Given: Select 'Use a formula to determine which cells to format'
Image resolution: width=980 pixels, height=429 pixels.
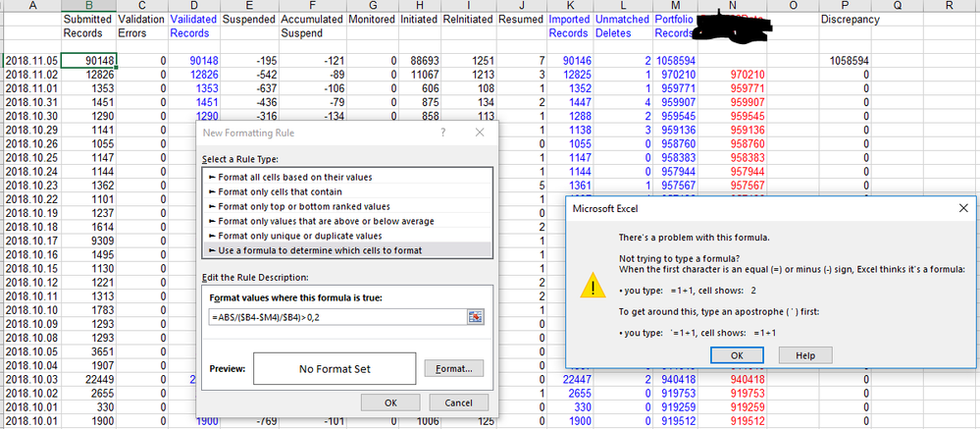Looking at the screenshot, I should pos(347,250).
